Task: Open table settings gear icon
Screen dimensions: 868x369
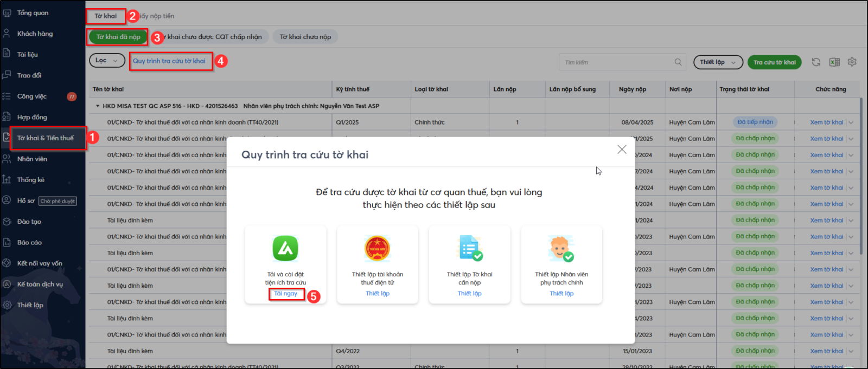Action: pos(852,62)
